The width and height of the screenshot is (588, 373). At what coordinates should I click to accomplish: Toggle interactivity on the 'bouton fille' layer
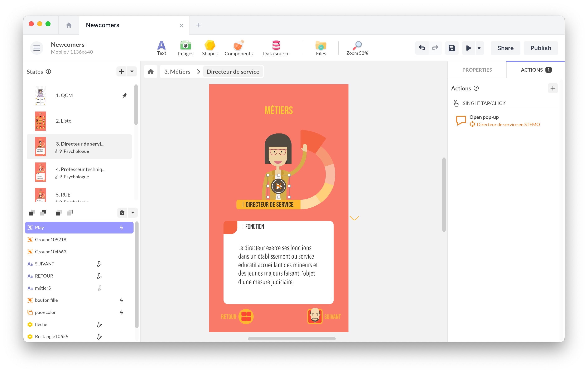122,300
